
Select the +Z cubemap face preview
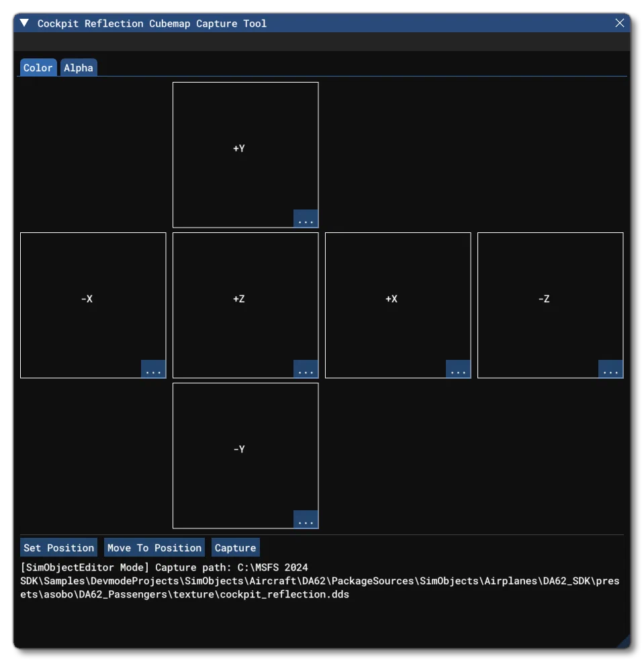pyautogui.click(x=245, y=305)
